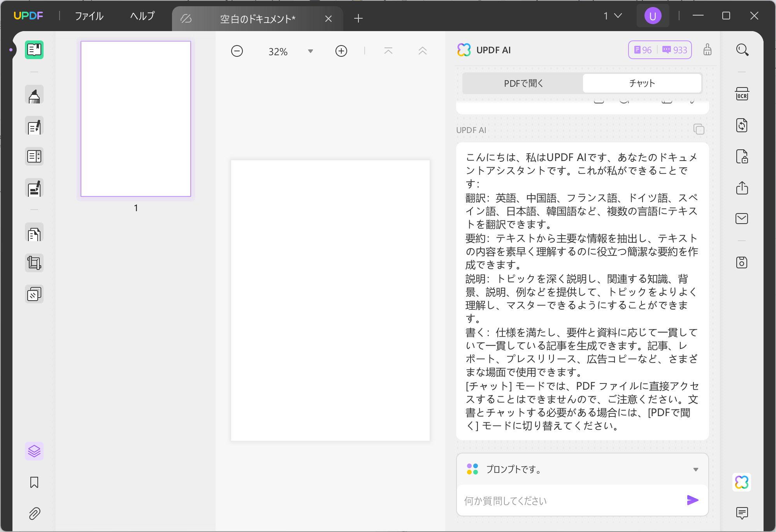Click the 何か質問してください input field

[x=572, y=500]
